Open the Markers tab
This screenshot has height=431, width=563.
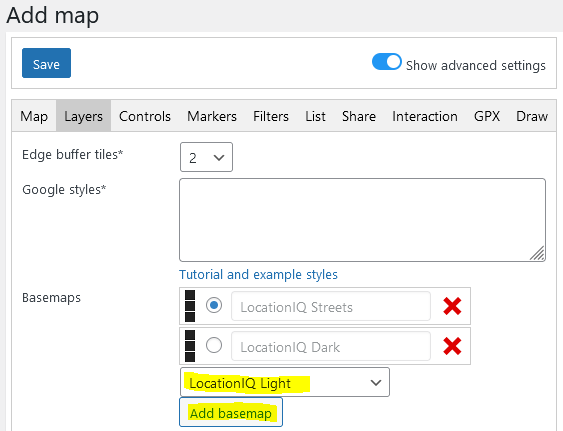[x=212, y=116]
